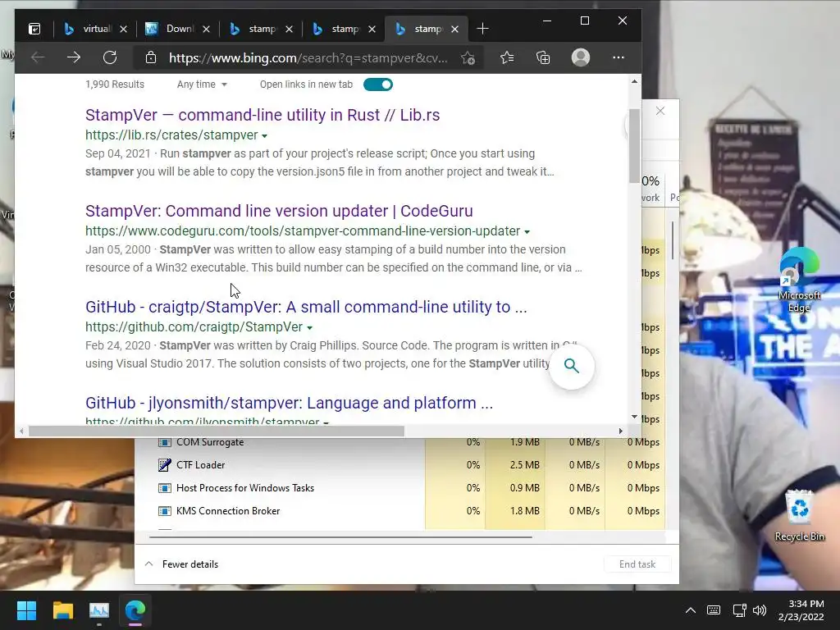Select the COM Surrogate process icon in Task Manager
This screenshot has height=630, width=840.
pyautogui.click(x=164, y=442)
